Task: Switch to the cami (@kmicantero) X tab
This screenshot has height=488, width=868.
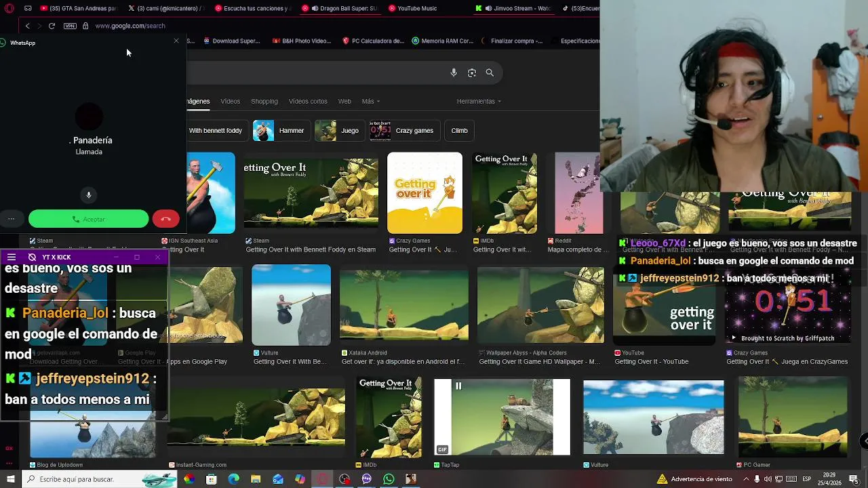Action: [166, 8]
